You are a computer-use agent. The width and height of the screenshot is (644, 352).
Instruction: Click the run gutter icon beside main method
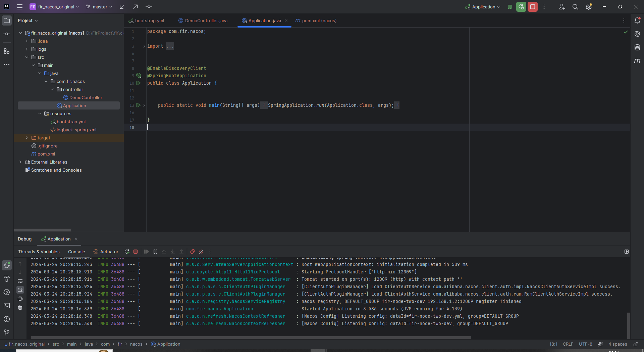pos(138,105)
